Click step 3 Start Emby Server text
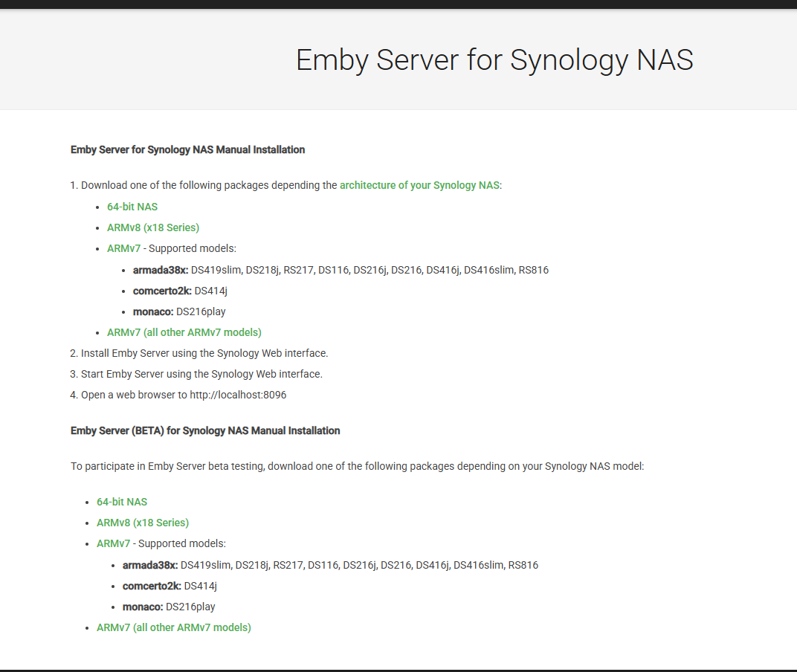 pyautogui.click(x=201, y=374)
